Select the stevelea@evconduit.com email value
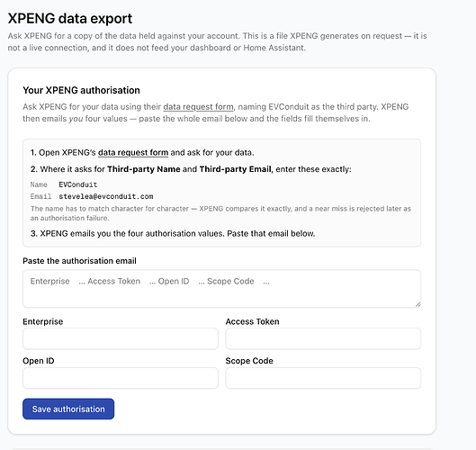The image size is (476, 450). pos(106,196)
